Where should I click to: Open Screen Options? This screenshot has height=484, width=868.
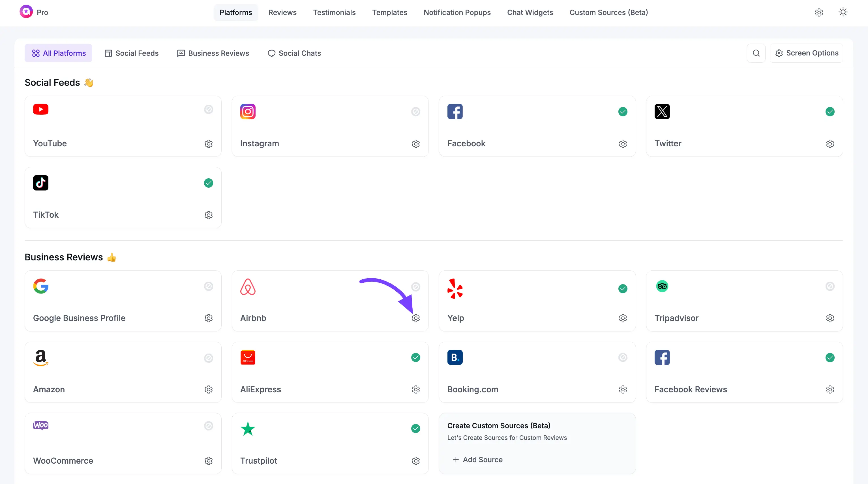pos(807,53)
